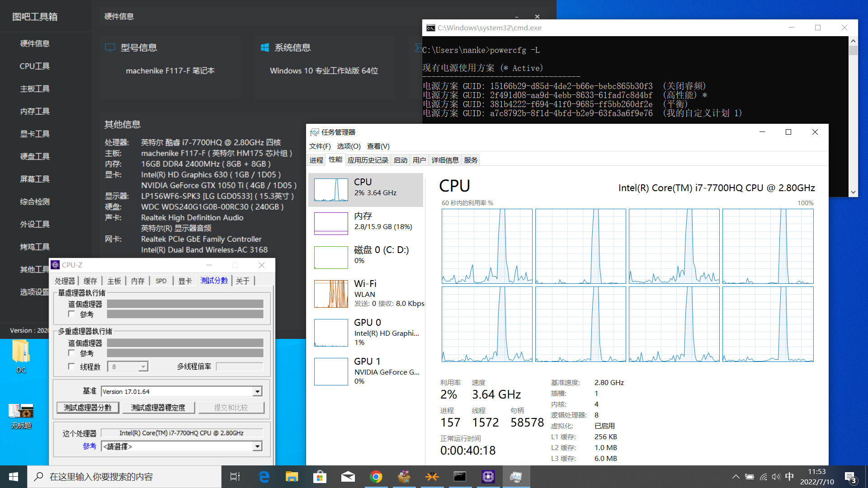Click the 測試處理器分數 button
The image size is (868, 488).
coord(88,408)
